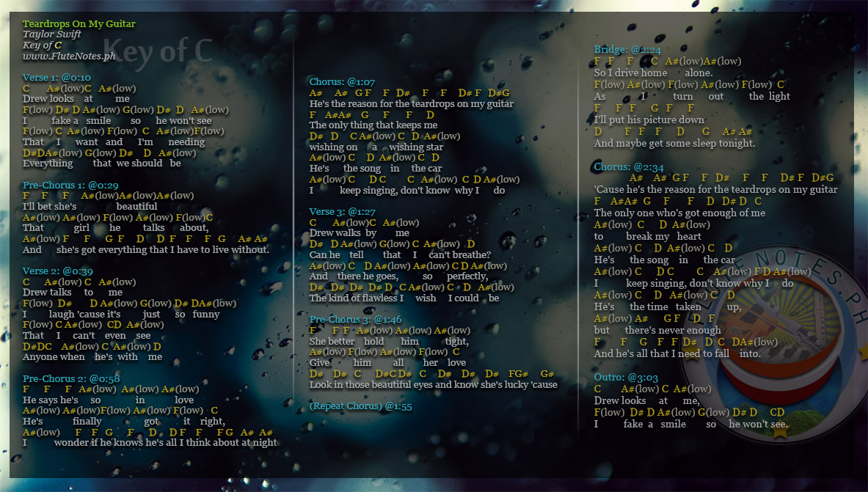Click the 'Pre-Chorus 3: @1:46' heading
The width and height of the screenshot is (868, 492).
355,320
